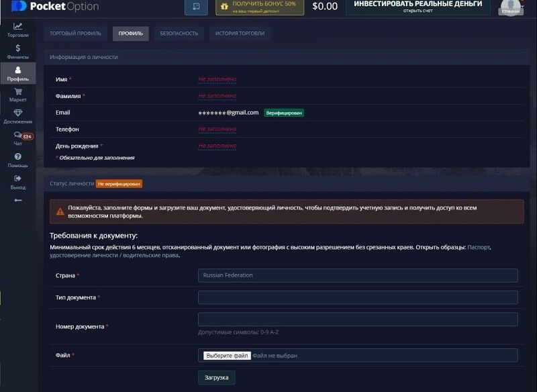This screenshot has width=537, height=392.
Task: Open the История торговли tab
Action: click(x=240, y=34)
